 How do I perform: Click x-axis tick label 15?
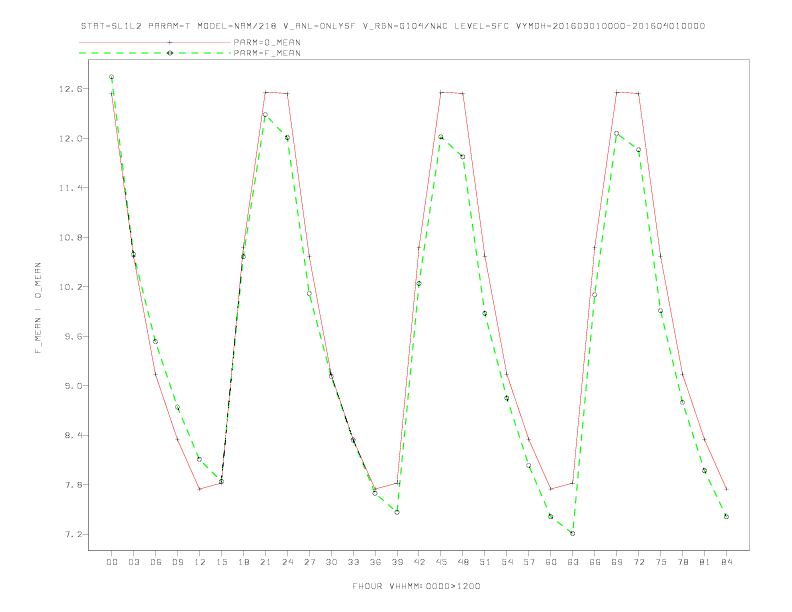(221, 562)
